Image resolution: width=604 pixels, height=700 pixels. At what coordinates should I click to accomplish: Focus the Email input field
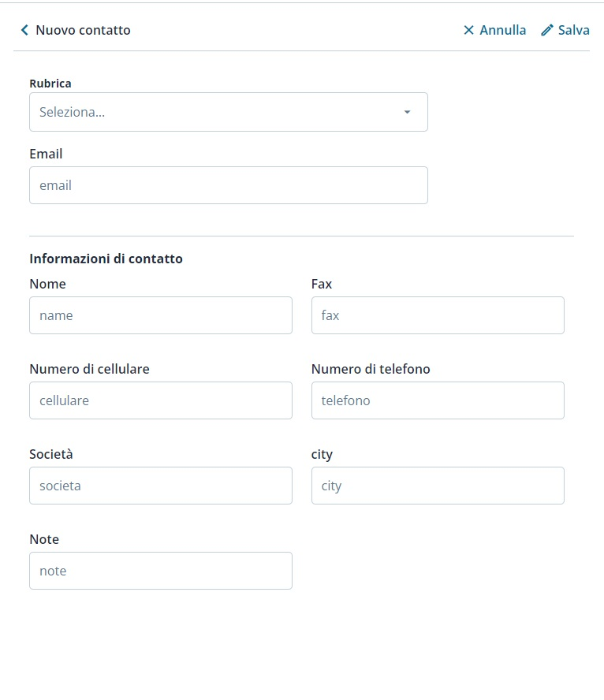click(x=228, y=185)
